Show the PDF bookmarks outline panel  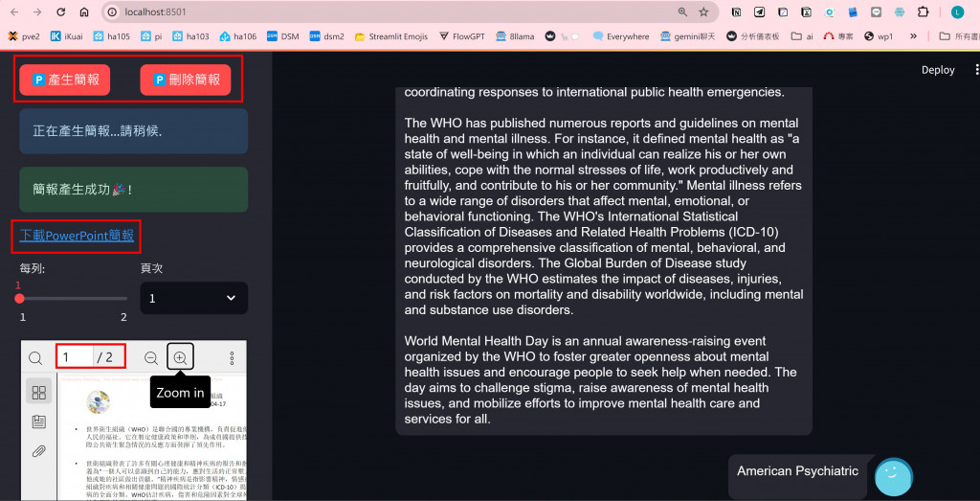pyautogui.click(x=38, y=421)
